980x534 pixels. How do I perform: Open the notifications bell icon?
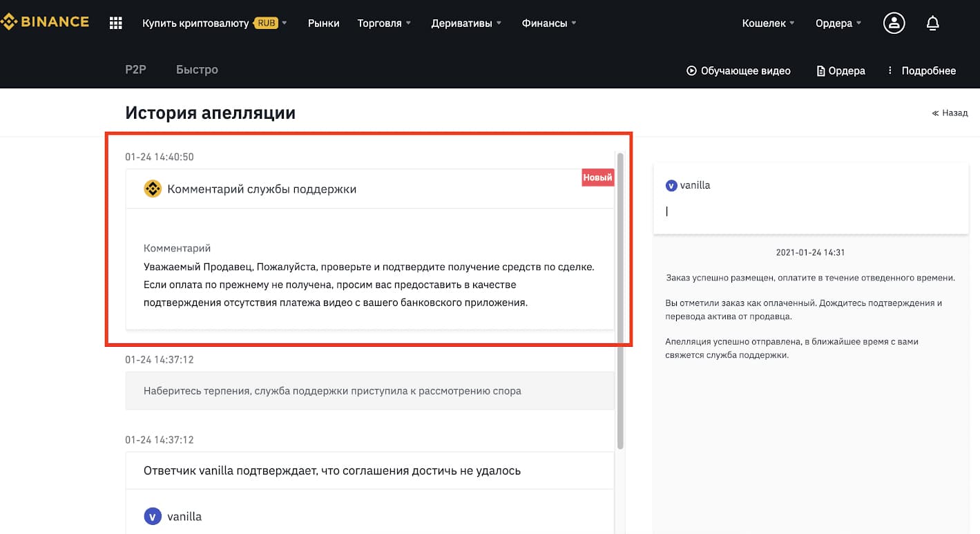[932, 23]
